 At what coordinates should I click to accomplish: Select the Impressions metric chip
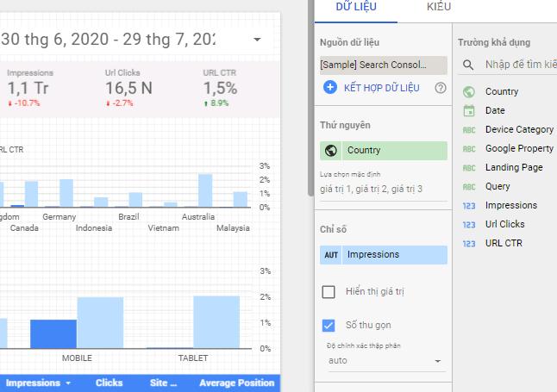tap(384, 255)
